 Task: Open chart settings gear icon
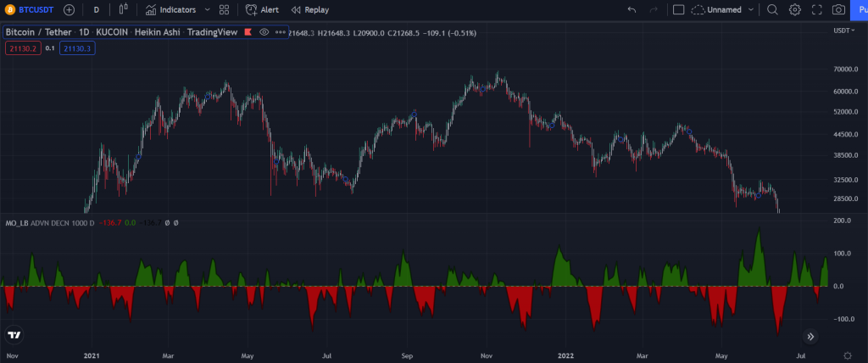pos(795,9)
